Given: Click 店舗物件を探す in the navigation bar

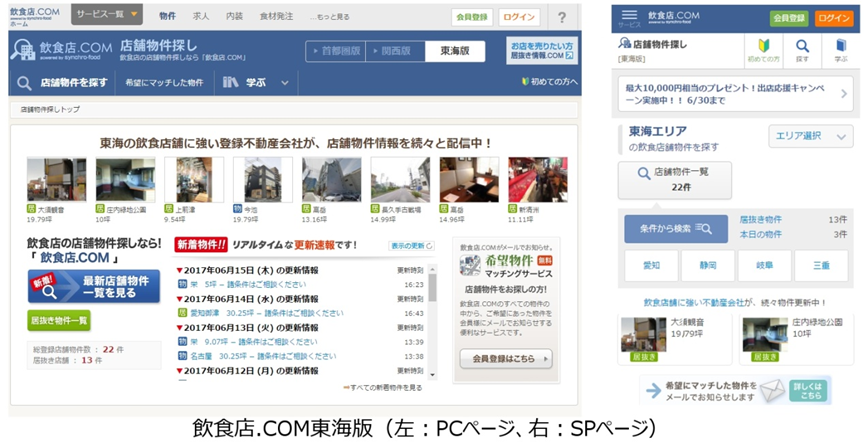Looking at the screenshot, I should [63, 83].
